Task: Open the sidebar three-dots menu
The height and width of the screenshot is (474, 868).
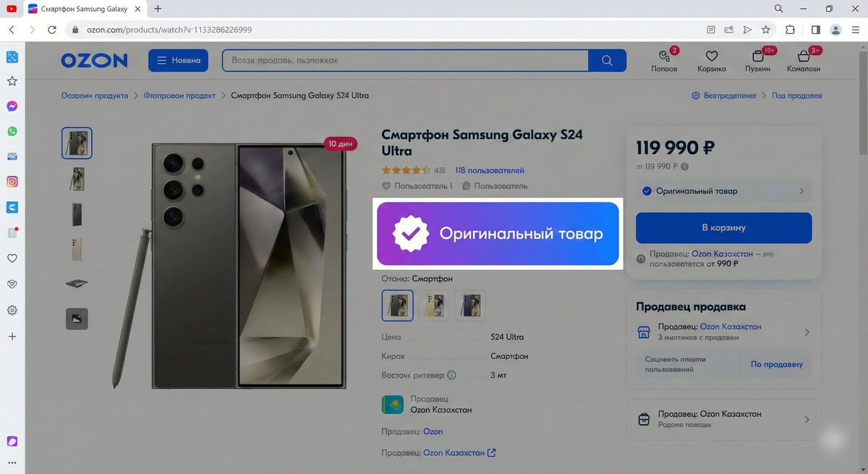Action: tap(12, 463)
